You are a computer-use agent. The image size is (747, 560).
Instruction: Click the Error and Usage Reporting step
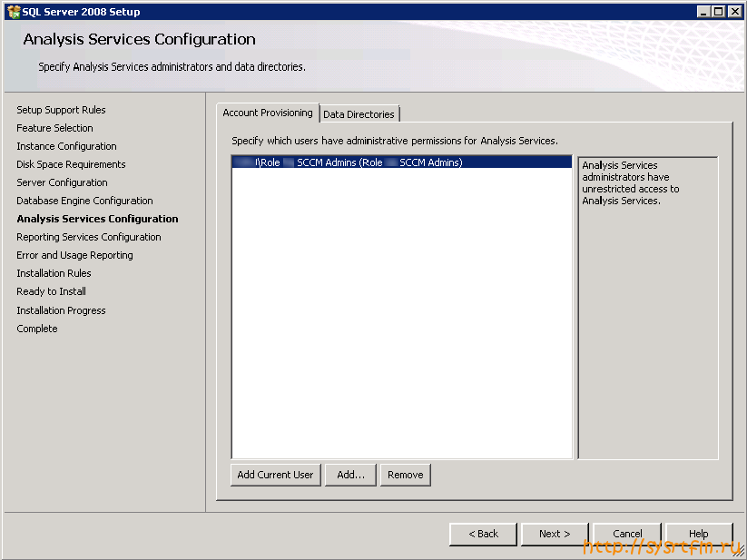pyautogui.click(x=74, y=255)
